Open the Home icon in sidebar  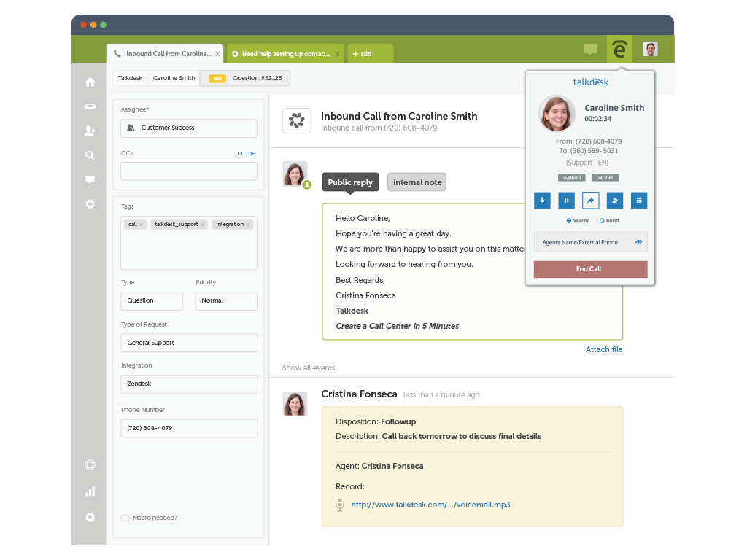click(x=90, y=82)
